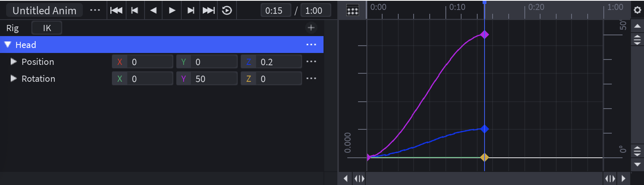Click the Position Y value field

[x=207, y=61]
